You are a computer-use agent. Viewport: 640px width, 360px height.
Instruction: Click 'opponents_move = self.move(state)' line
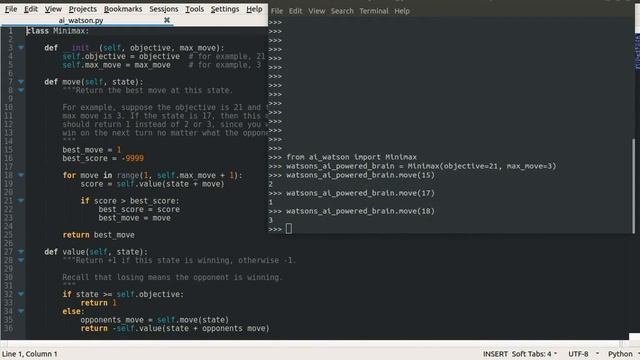click(154, 320)
